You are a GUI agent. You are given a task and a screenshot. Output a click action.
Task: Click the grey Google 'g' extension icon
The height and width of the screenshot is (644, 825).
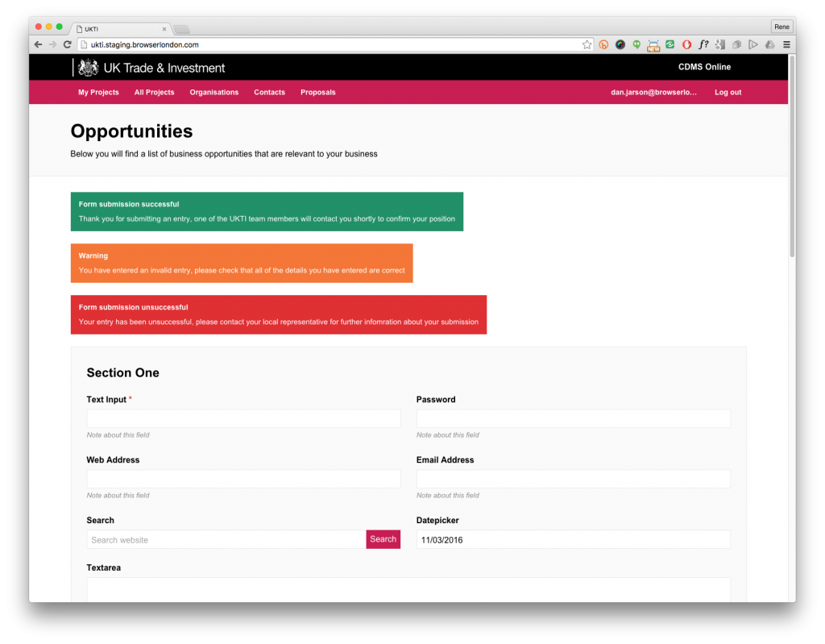click(x=720, y=45)
